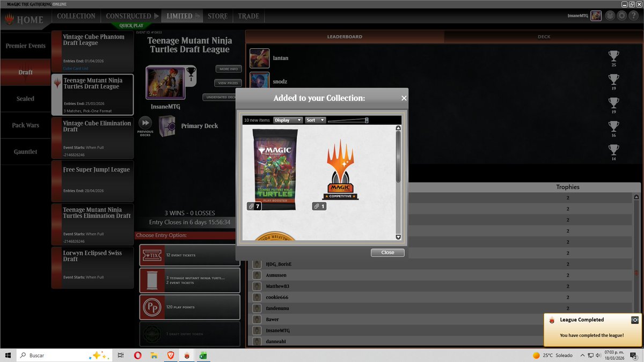Open the CONSTRUCTED menu

coord(132,16)
